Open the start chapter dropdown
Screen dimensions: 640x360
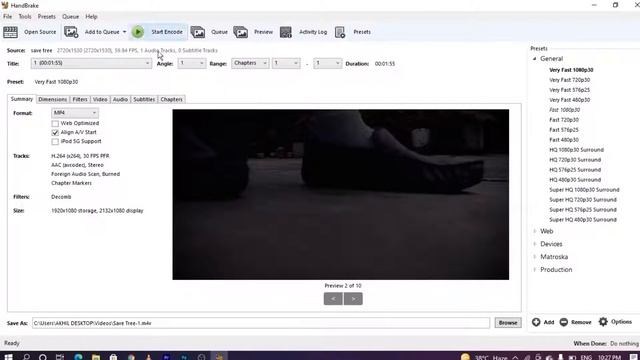click(x=286, y=63)
